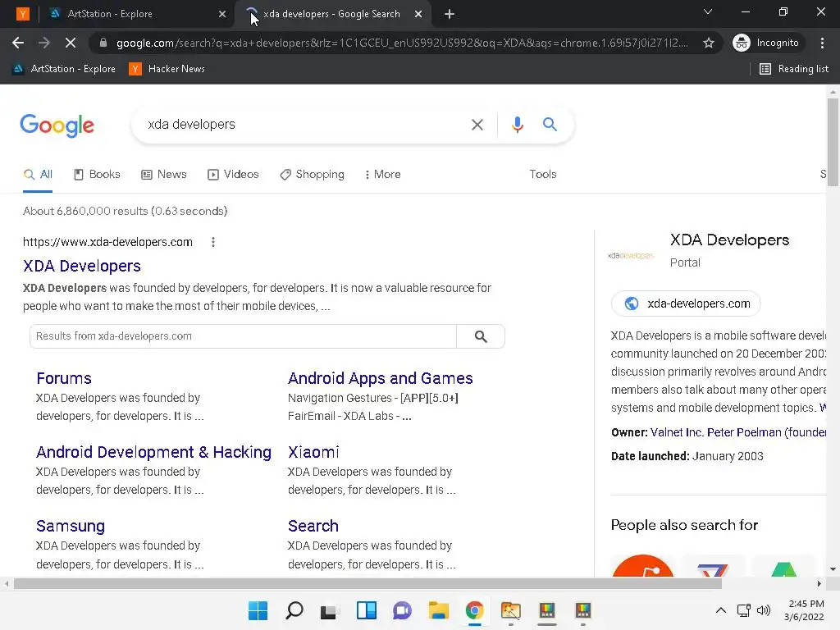The width and height of the screenshot is (840, 630).
Task: Open the image editor app on the taskbar
Action: [510, 610]
